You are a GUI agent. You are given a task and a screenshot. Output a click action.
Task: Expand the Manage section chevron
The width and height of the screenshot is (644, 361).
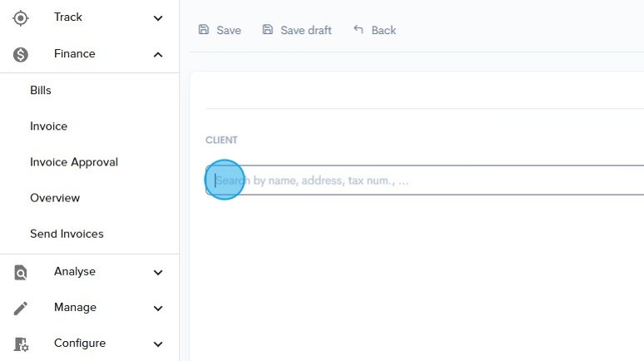click(158, 308)
